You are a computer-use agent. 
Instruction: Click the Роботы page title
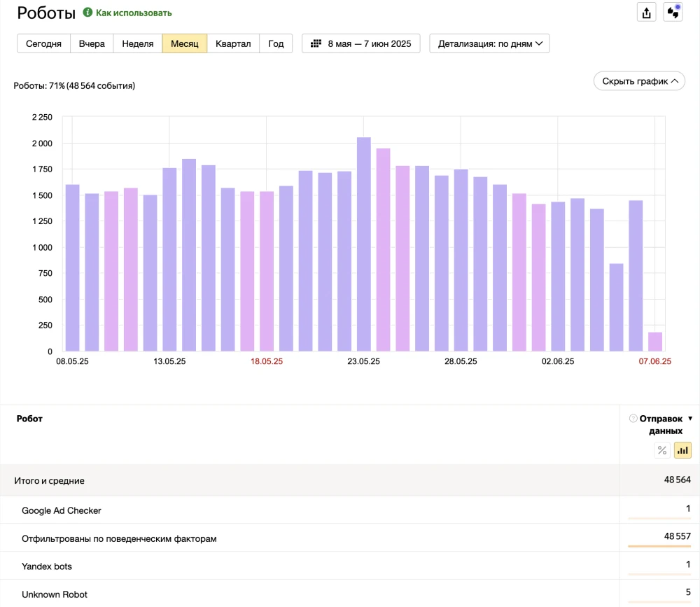[46, 13]
